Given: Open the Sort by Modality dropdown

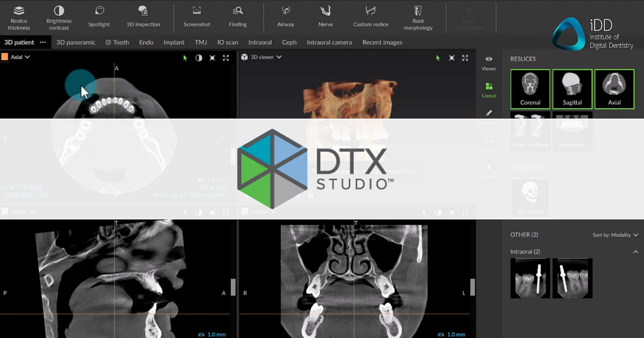Looking at the screenshot, I should tap(615, 235).
